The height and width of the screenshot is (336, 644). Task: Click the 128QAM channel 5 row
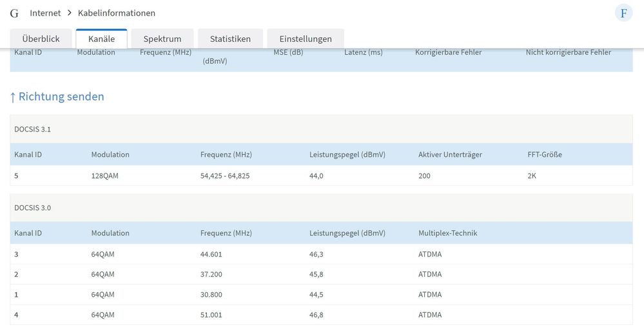coord(104,175)
